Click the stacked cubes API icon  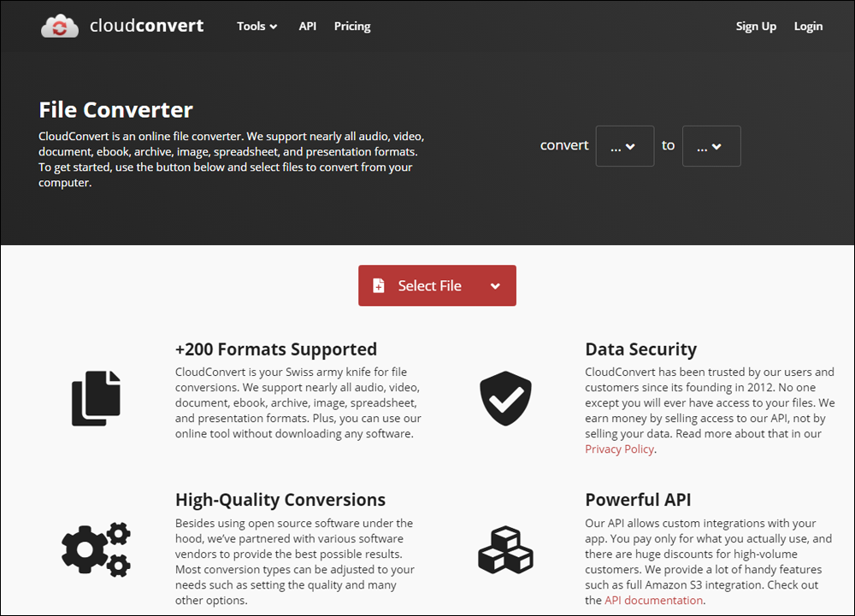(x=505, y=549)
